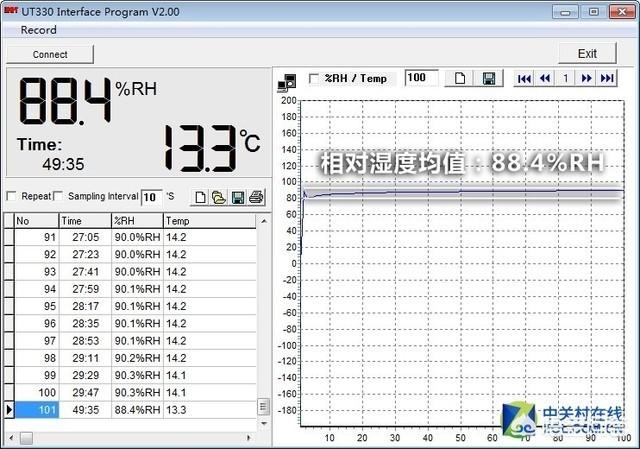Click the save disk icon in data toolbar
Viewport: 640px width, 449px height.
click(238, 198)
